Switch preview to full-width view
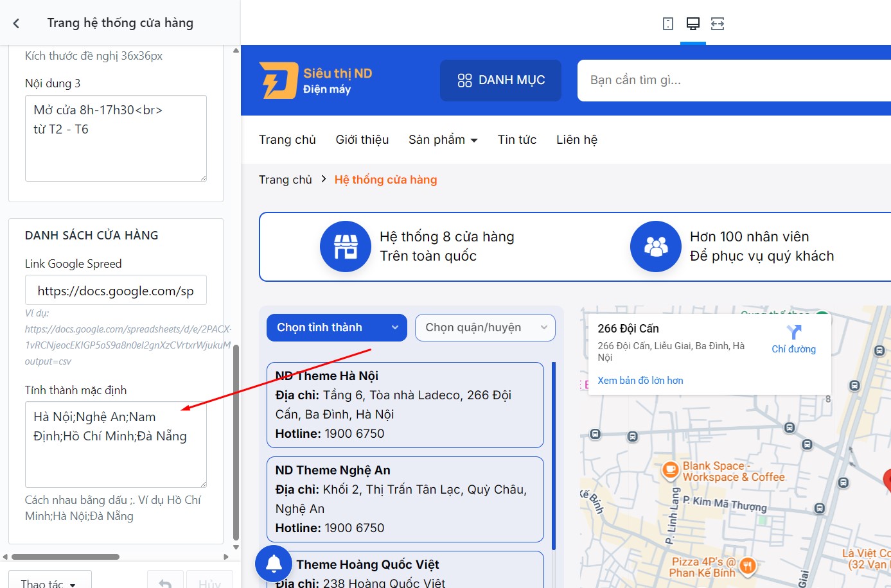This screenshot has width=891, height=588. tap(718, 24)
